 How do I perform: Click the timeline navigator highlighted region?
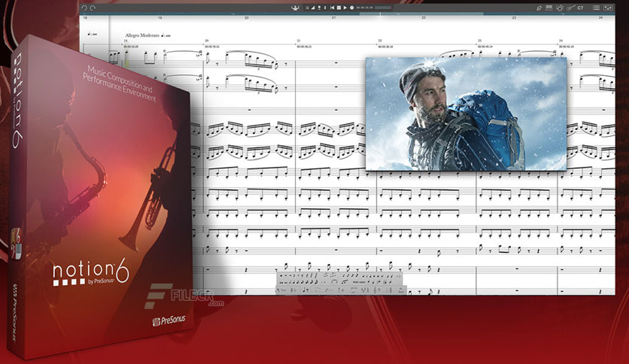[421, 14]
